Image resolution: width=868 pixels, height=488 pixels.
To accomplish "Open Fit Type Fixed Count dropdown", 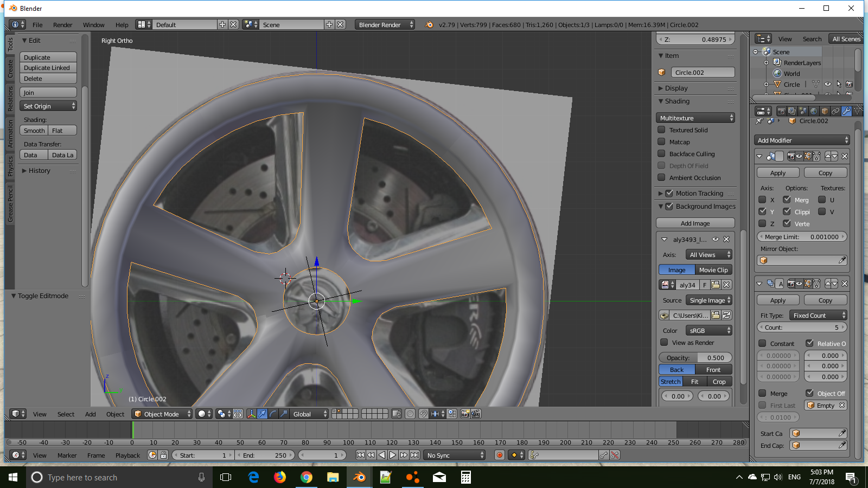I will 818,315.
